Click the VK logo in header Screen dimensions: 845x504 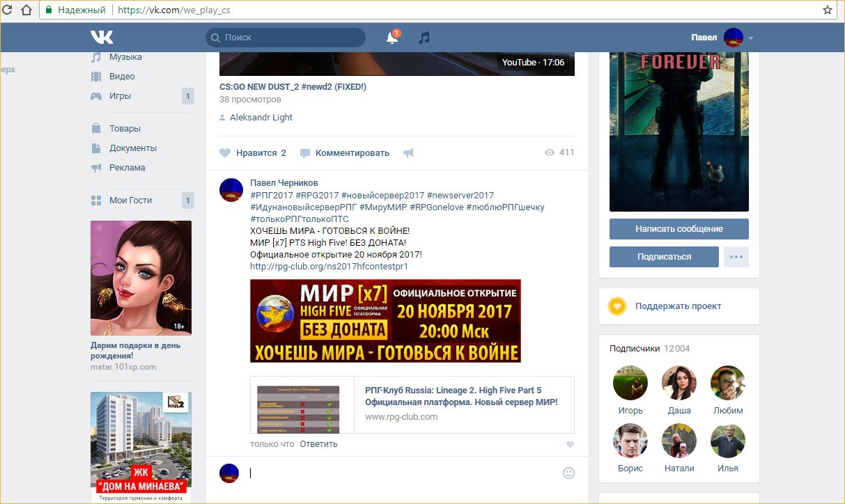coord(102,38)
